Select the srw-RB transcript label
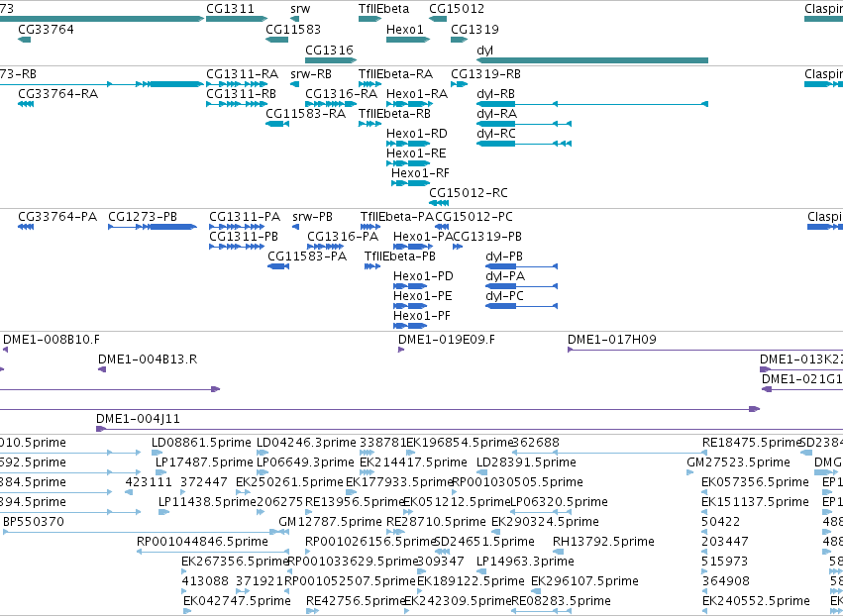 311,73
